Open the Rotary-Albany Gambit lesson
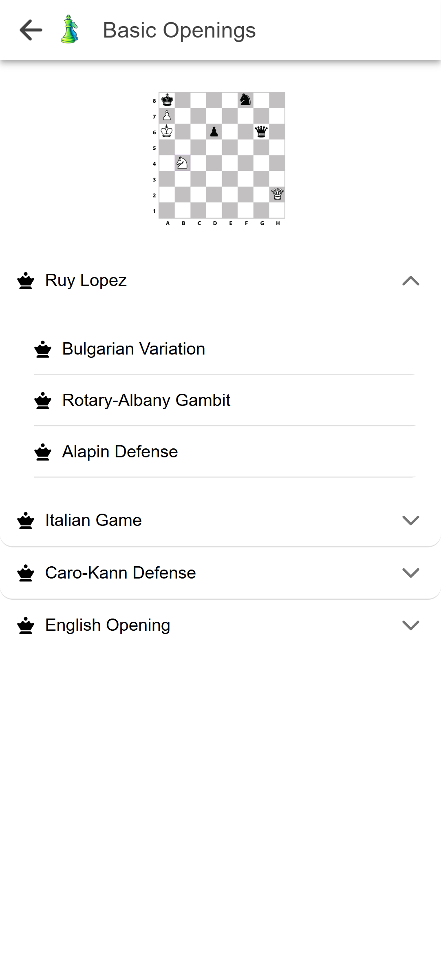 point(146,401)
